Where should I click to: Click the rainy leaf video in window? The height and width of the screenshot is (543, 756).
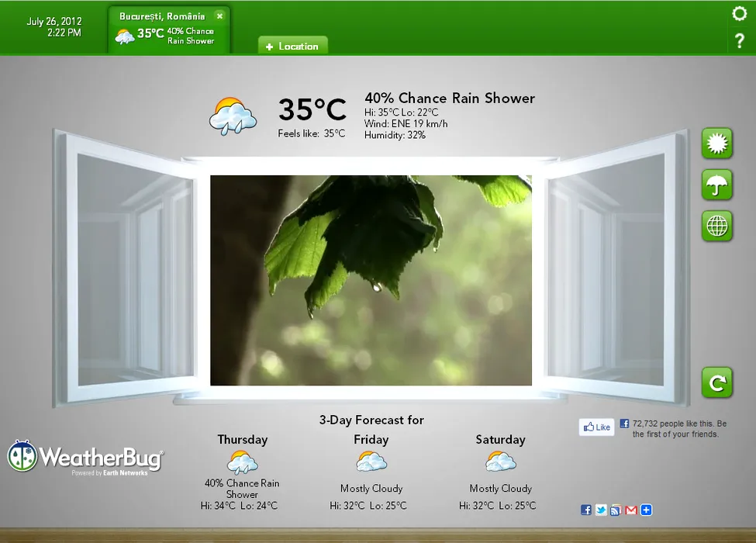[x=371, y=280]
